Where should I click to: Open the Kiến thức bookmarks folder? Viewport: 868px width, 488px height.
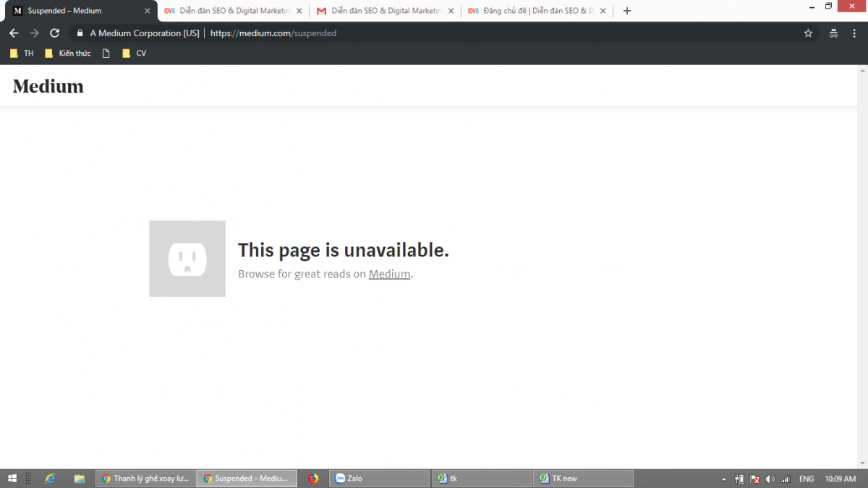coord(67,54)
